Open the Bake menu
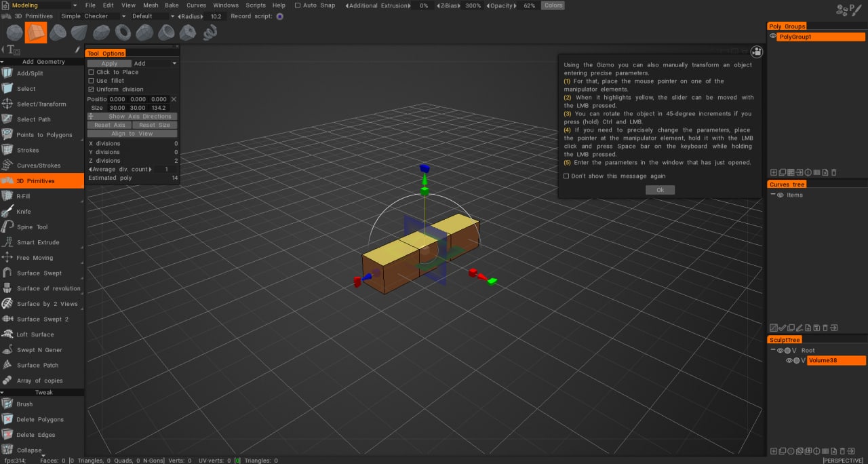 [x=172, y=5]
